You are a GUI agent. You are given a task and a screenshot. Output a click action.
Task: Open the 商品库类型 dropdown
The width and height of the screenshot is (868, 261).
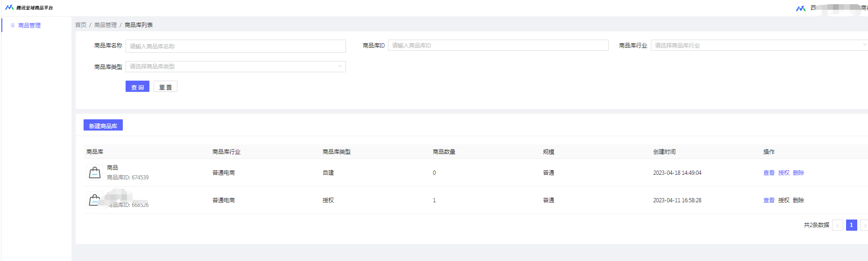point(235,67)
